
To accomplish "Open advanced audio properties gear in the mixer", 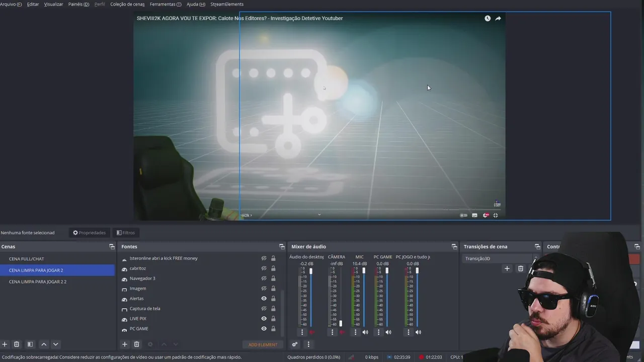I will coord(295,344).
